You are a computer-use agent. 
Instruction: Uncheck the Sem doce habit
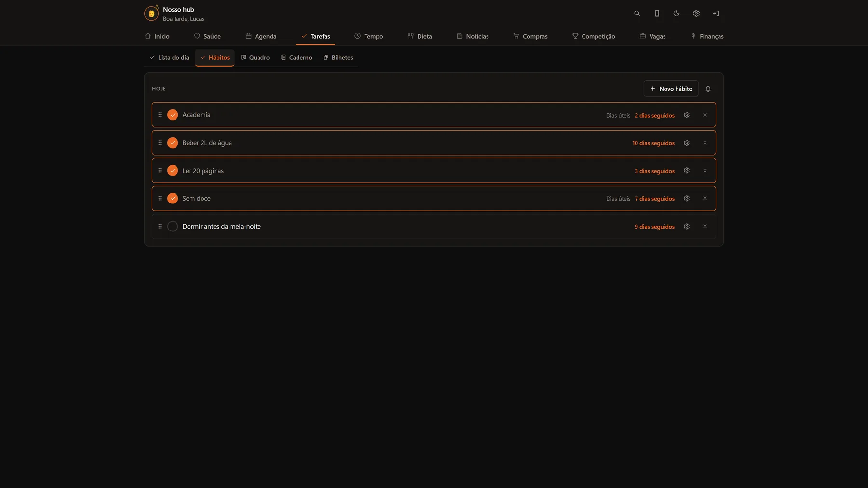[x=173, y=198]
